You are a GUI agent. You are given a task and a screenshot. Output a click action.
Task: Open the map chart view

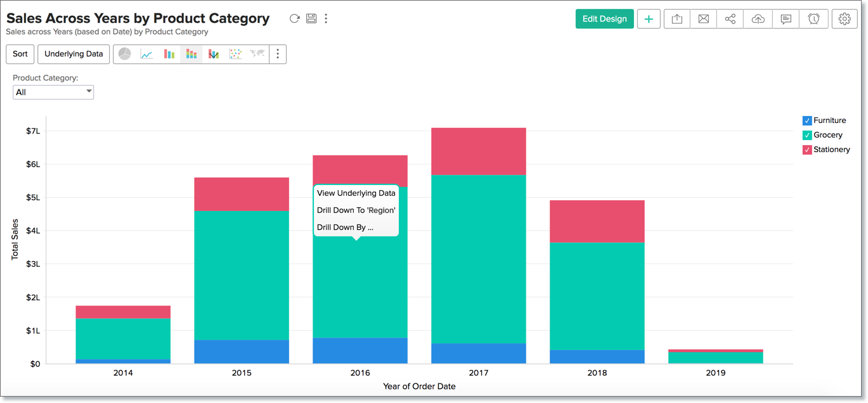click(x=258, y=54)
